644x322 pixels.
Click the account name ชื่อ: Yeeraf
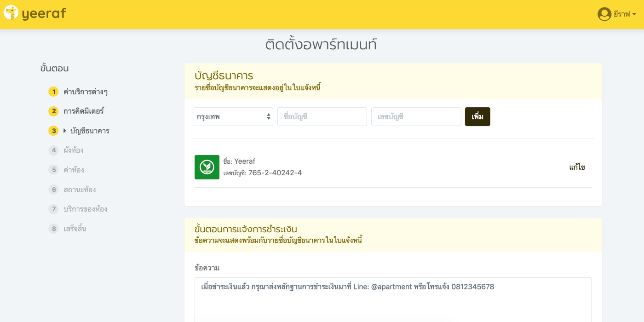click(x=239, y=161)
